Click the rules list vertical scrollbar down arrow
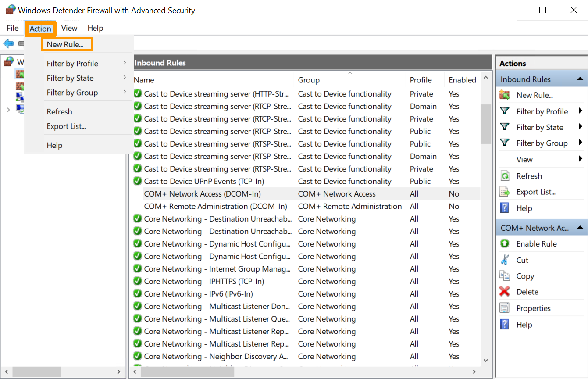This screenshot has width=588, height=379. tap(485, 361)
